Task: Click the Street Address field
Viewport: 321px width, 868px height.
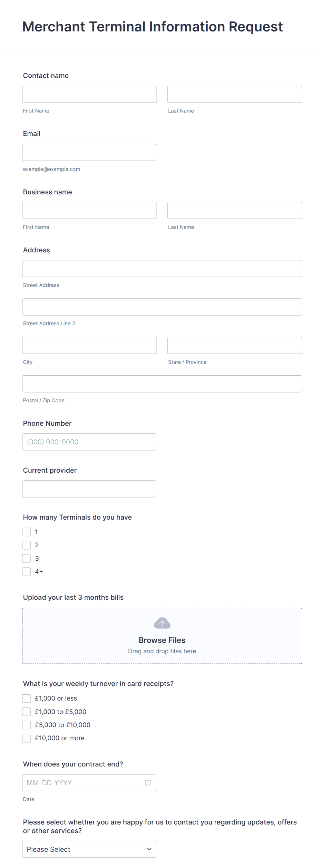Action: tap(162, 268)
